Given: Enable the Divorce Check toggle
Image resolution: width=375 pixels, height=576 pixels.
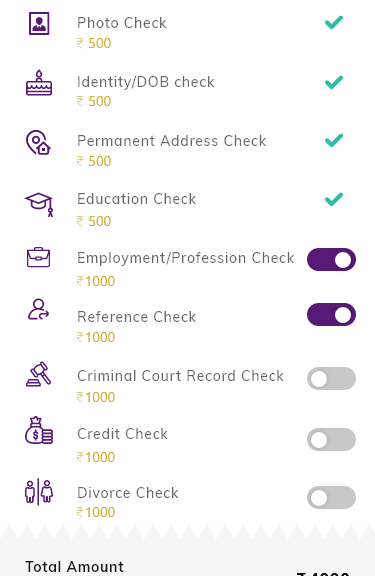Looking at the screenshot, I should (331, 497).
